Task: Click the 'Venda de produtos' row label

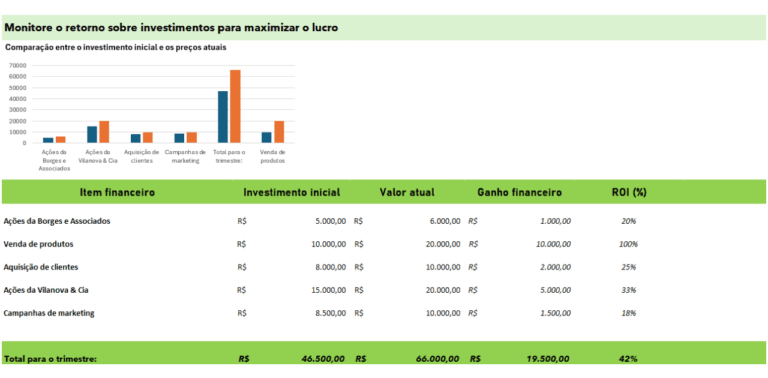Action: pyautogui.click(x=39, y=244)
